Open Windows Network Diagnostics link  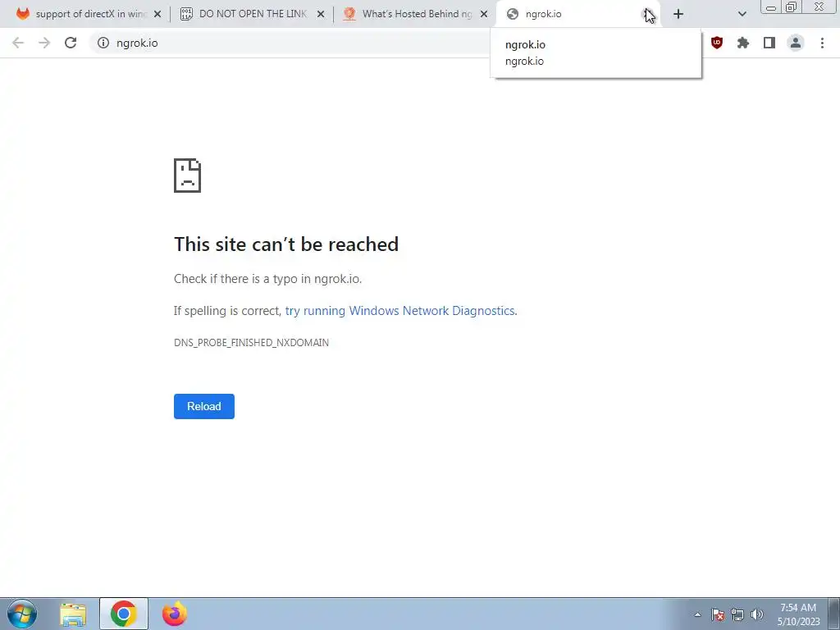coord(400,311)
